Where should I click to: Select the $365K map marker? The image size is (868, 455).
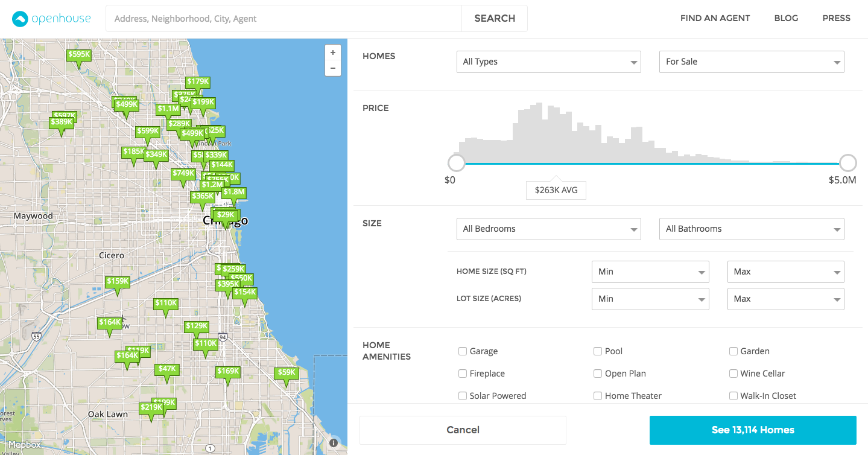pos(203,196)
